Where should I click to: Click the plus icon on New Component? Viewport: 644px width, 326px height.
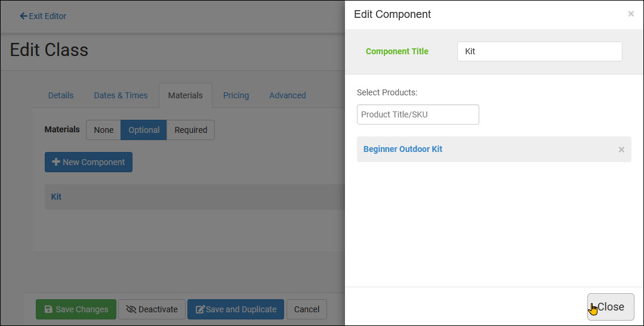[x=56, y=162]
